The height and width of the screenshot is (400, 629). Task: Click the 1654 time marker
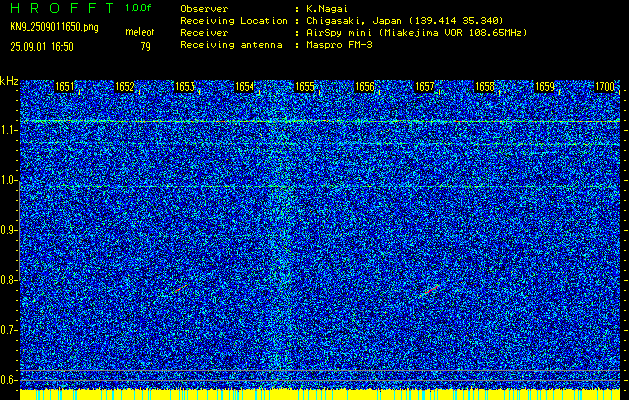[x=244, y=87]
